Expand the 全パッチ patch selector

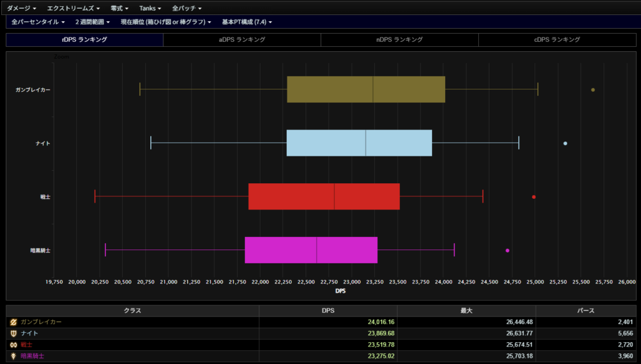[187, 8]
